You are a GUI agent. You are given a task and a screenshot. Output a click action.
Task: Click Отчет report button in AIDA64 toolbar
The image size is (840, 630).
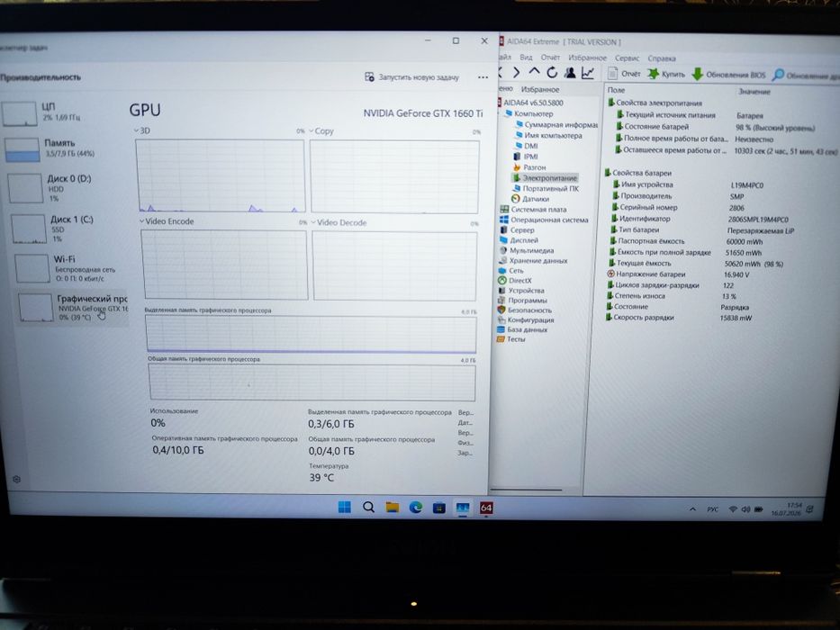click(x=624, y=74)
